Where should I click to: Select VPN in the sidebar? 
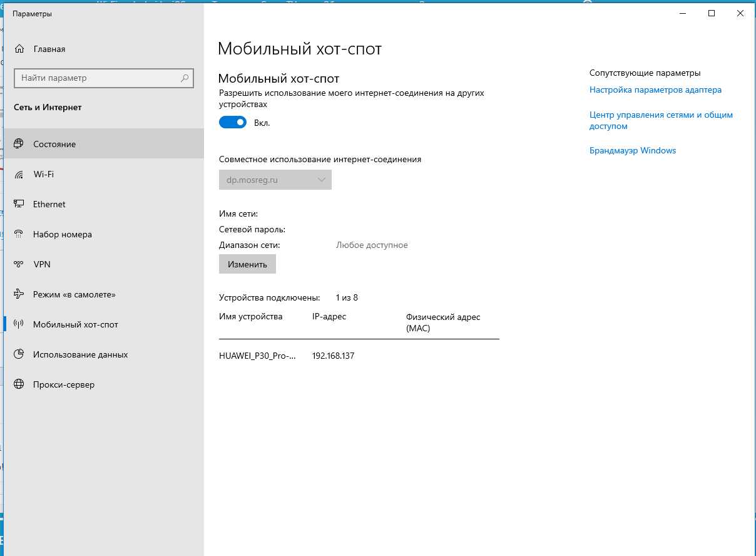104,264
